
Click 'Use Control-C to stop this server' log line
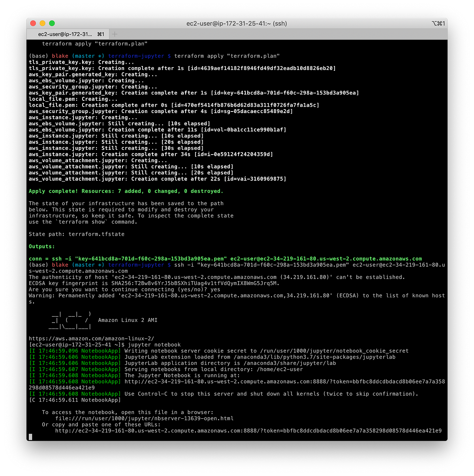click(x=224, y=394)
